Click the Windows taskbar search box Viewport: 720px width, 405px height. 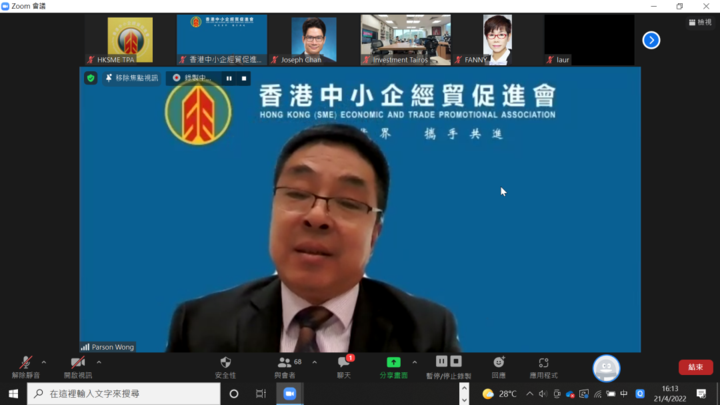(x=124, y=394)
